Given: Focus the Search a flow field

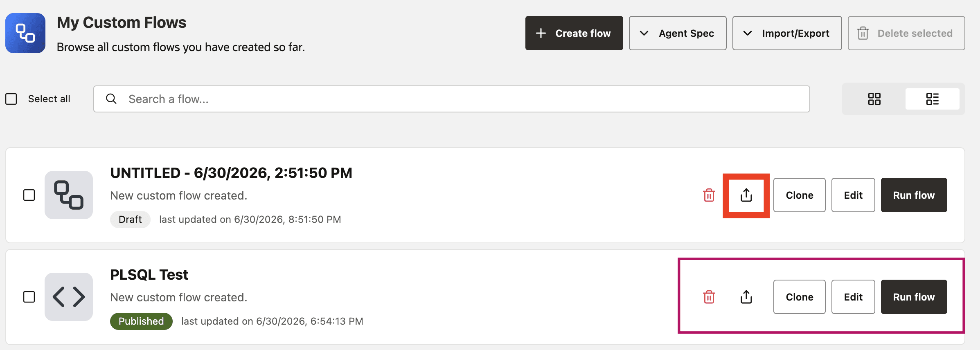Looking at the screenshot, I should 451,99.
